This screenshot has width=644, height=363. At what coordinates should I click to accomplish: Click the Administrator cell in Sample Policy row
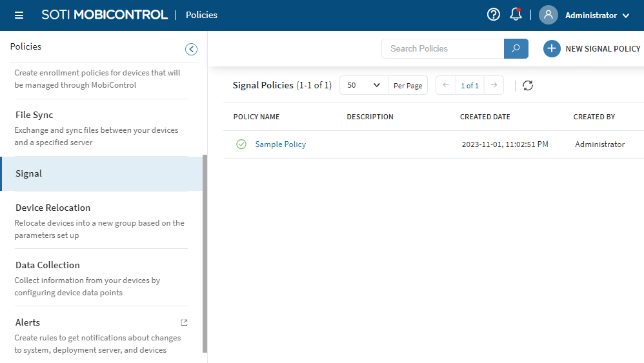coord(599,144)
